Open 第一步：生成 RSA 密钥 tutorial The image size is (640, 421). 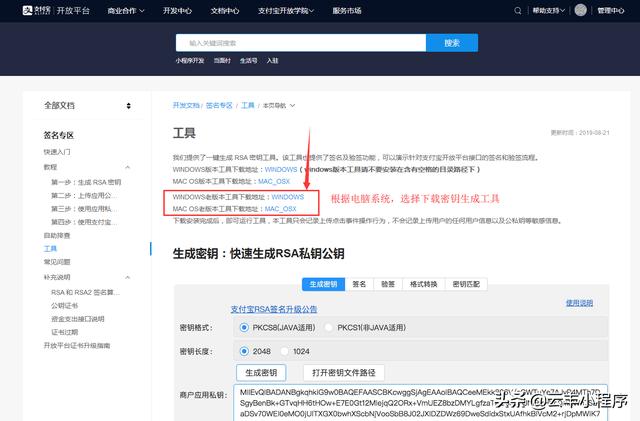point(86,182)
